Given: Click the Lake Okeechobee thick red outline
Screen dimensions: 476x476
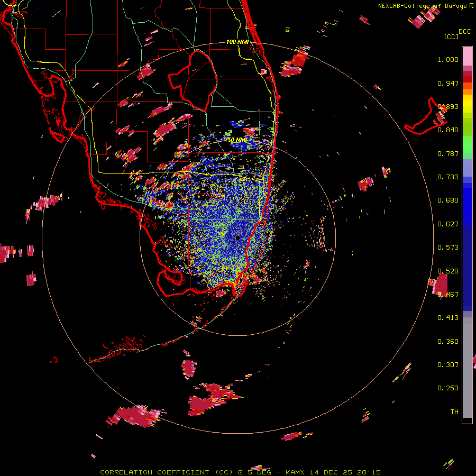Looking at the screenshot, I should (x=193, y=81).
